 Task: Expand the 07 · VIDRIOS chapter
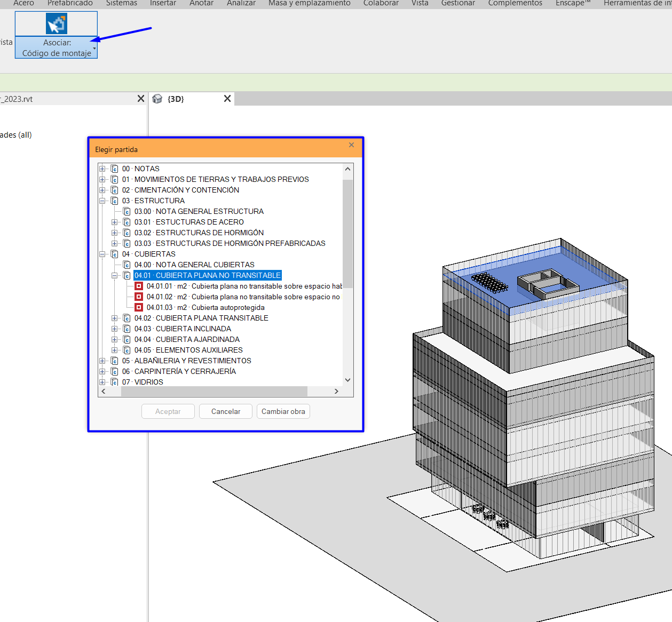click(x=102, y=382)
